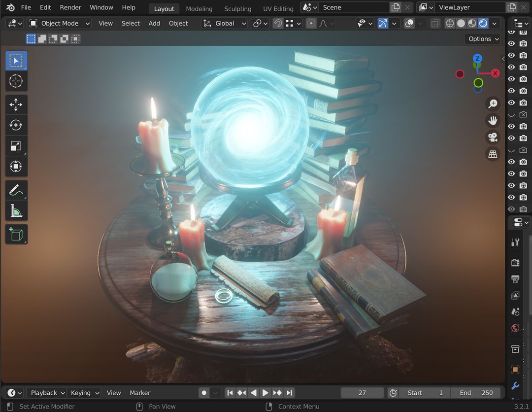Click the current frame field showing 27
The height and width of the screenshot is (412, 532).
tap(362, 393)
